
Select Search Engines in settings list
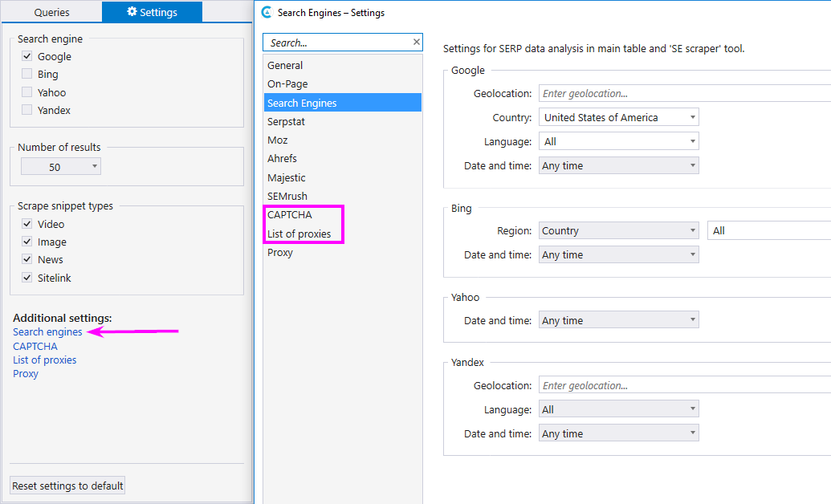[x=343, y=103]
